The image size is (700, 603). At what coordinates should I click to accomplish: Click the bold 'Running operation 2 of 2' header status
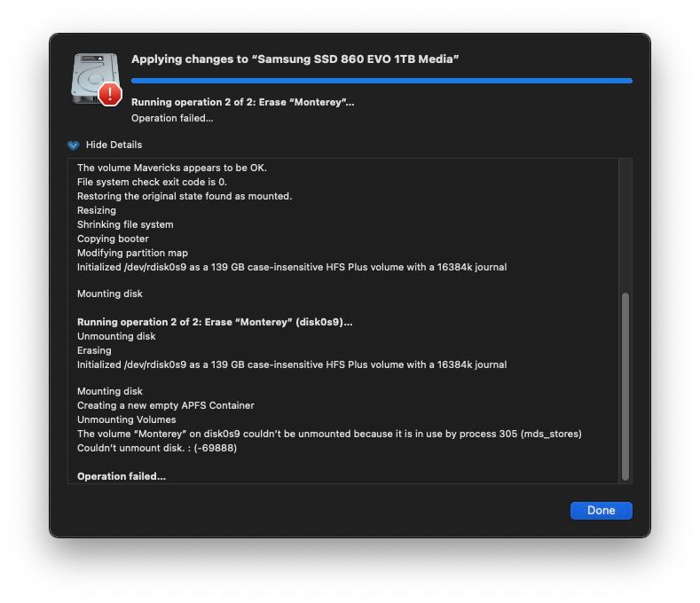click(242, 102)
